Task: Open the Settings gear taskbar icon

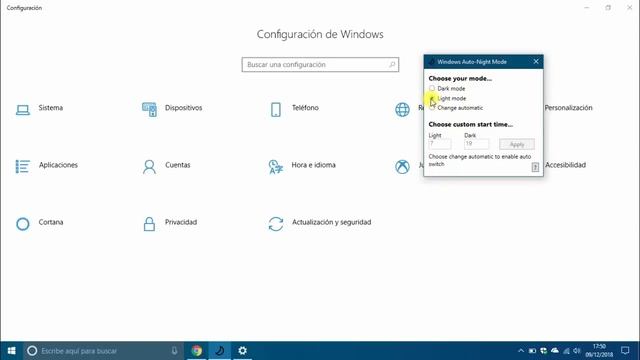Action: 242,351
